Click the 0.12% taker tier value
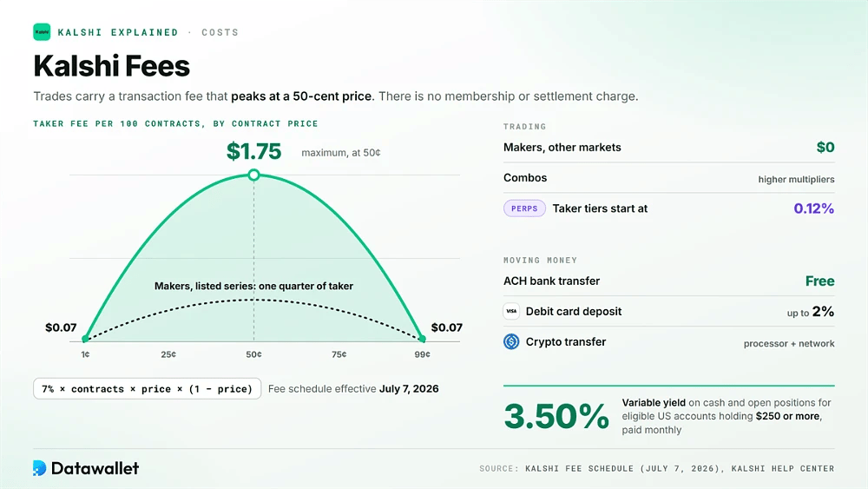 click(x=814, y=208)
